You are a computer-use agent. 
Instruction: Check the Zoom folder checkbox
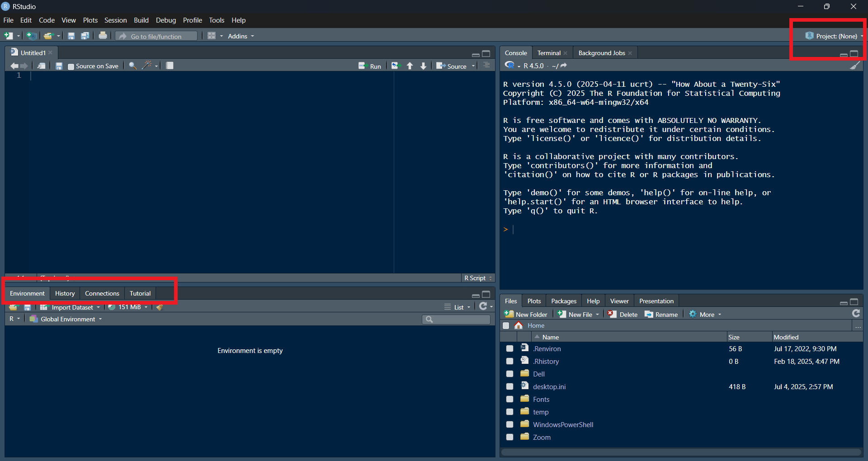pos(509,437)
